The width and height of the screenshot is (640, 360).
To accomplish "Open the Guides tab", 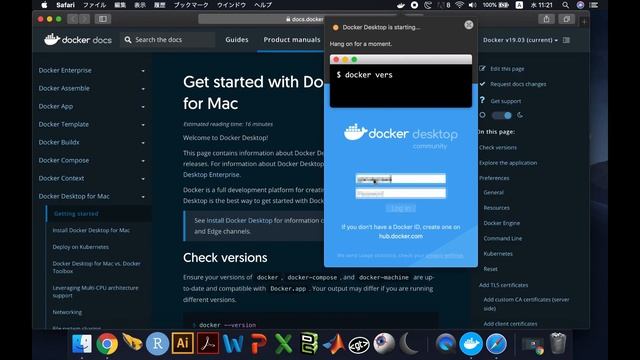I will [237, 40].
